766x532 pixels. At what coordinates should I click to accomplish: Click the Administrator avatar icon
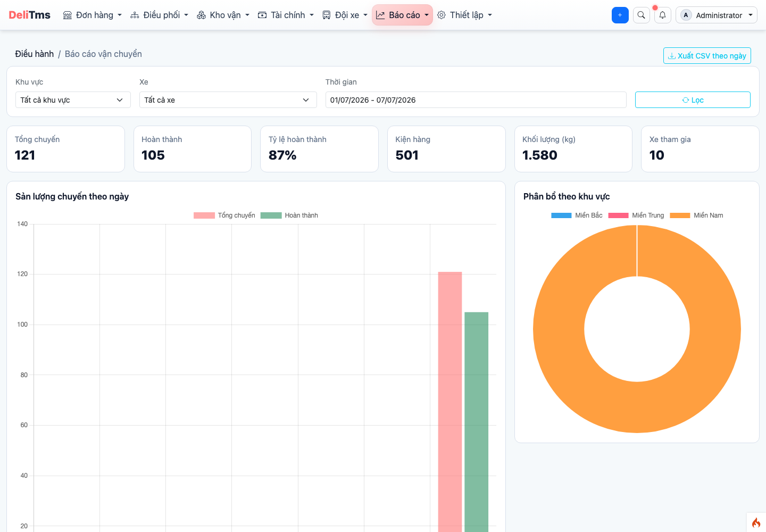tap(686, 15)
